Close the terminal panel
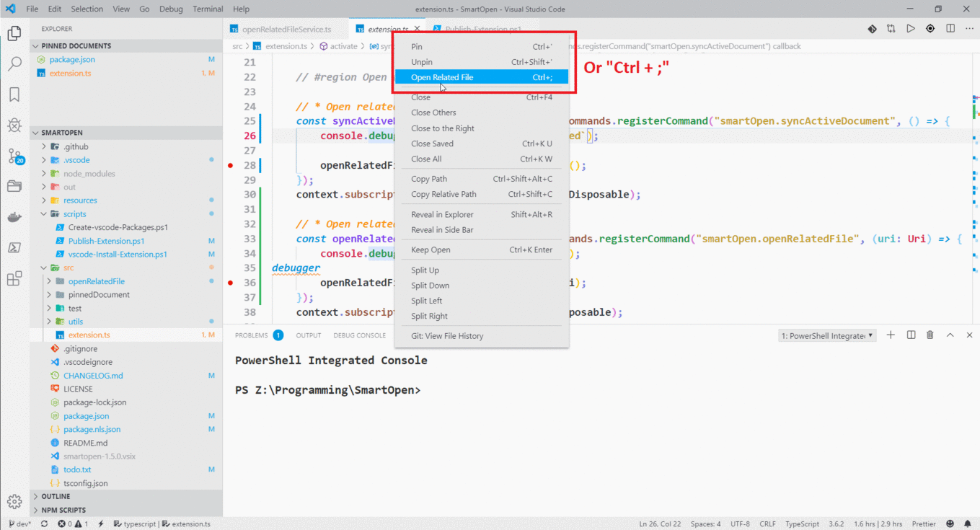Image resolution: width=980 pixels, height=530 pixels. 969,335
